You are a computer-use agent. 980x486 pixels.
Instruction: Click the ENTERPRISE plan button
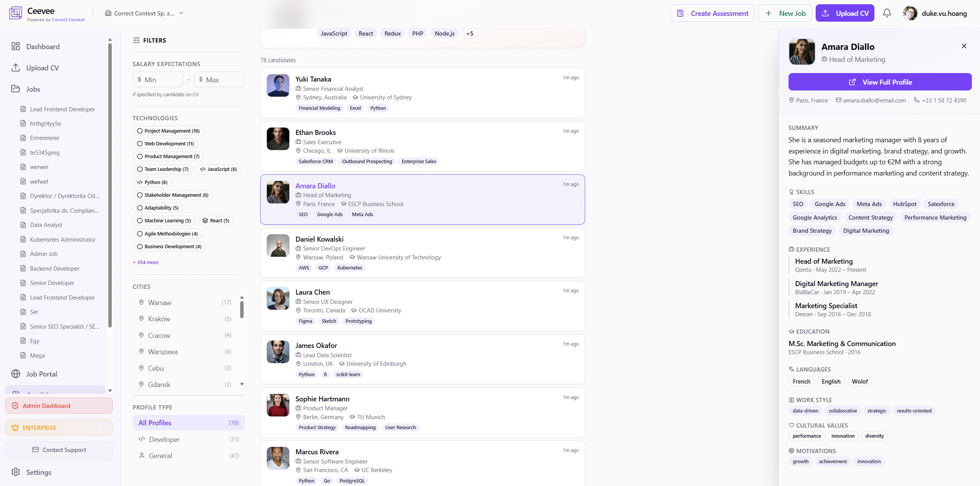(x=59, y=428)
